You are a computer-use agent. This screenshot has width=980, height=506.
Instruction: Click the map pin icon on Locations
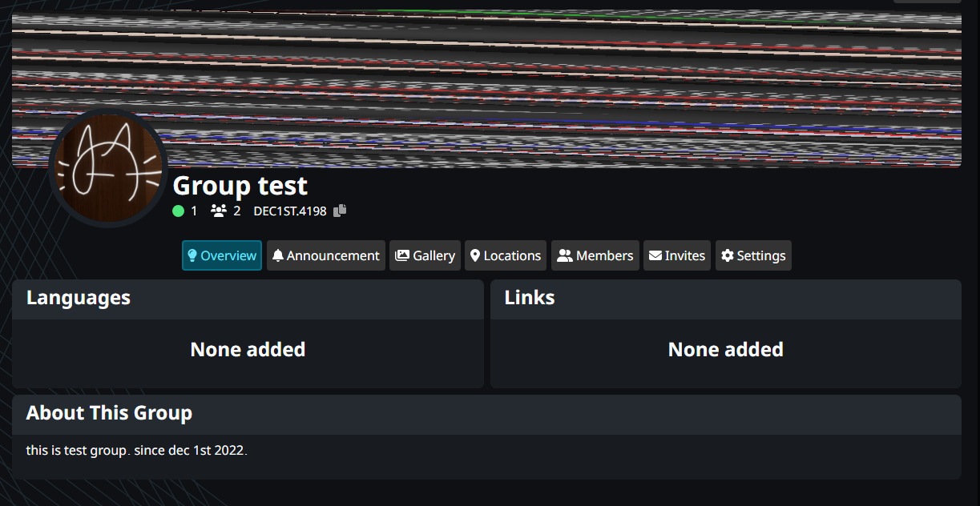[x=475, y=256]
